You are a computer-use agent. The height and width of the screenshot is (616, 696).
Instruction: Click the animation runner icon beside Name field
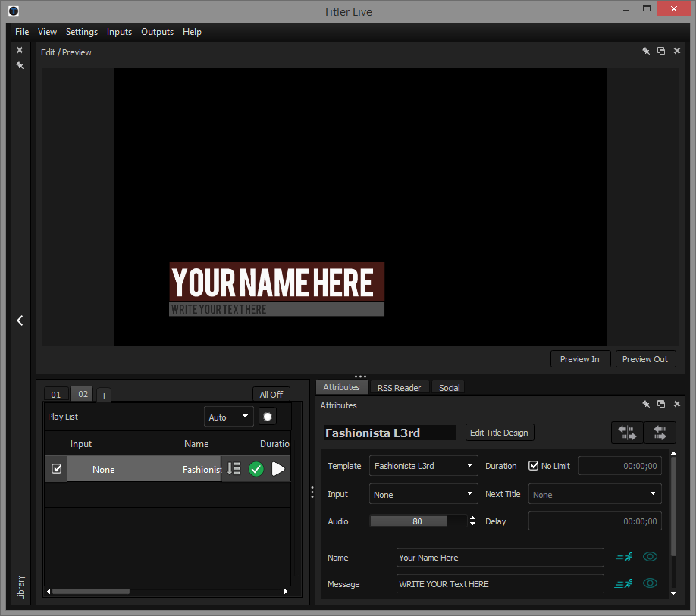pyautogui.click(x=623, y=558)
